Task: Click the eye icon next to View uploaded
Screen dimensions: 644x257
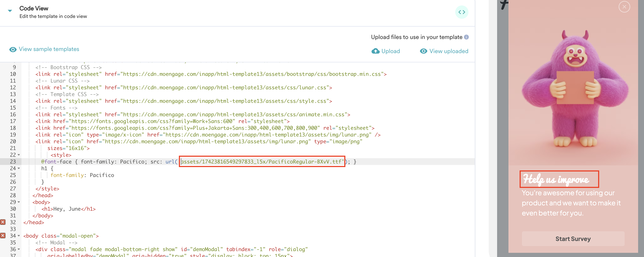Action: click(x=423, y=51)
